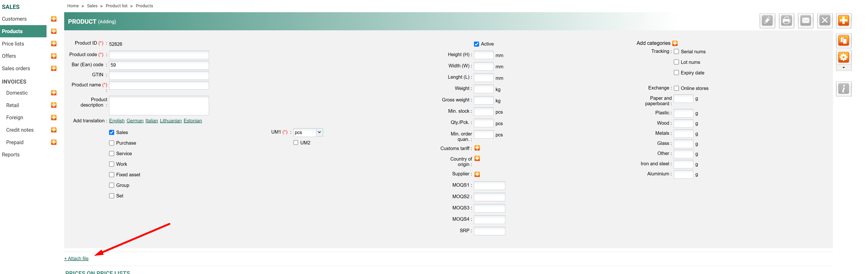Expand the small arrow under gear icon
Image resolution: width=868 pixels, height=274 pixels.
(843, 68)
